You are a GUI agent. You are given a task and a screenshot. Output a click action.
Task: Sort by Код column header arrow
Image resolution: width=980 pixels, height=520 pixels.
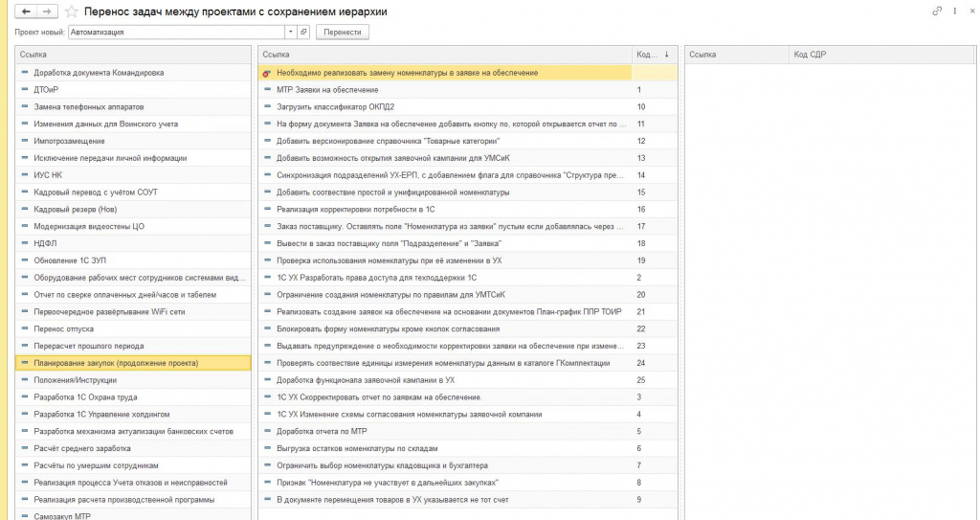[x=666, y=55]
